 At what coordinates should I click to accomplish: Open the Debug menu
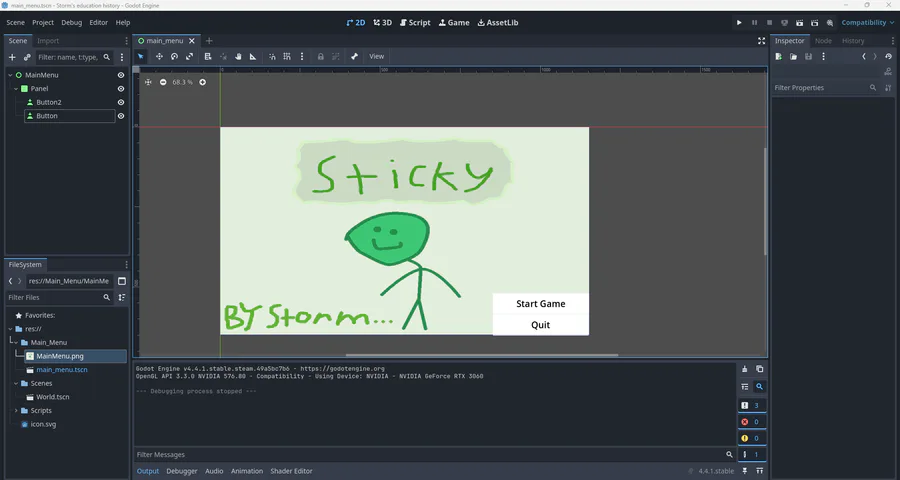click(72, 22)
